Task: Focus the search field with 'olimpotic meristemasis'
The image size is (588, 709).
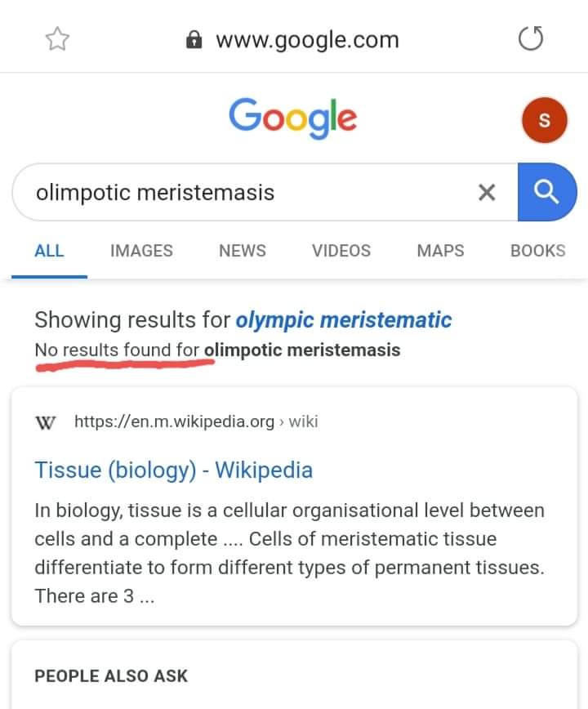Action: (x=245, y=192)
